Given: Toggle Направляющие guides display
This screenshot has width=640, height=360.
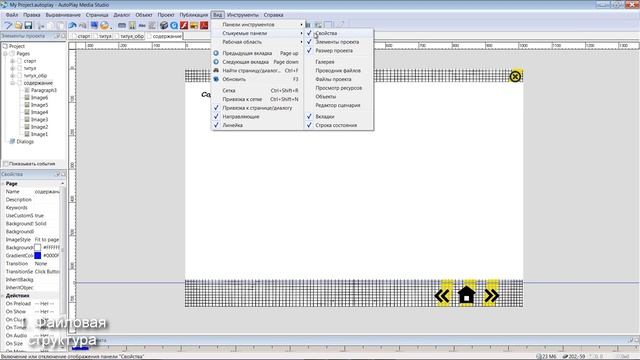Looking at the screenshot, I should 257,117.
